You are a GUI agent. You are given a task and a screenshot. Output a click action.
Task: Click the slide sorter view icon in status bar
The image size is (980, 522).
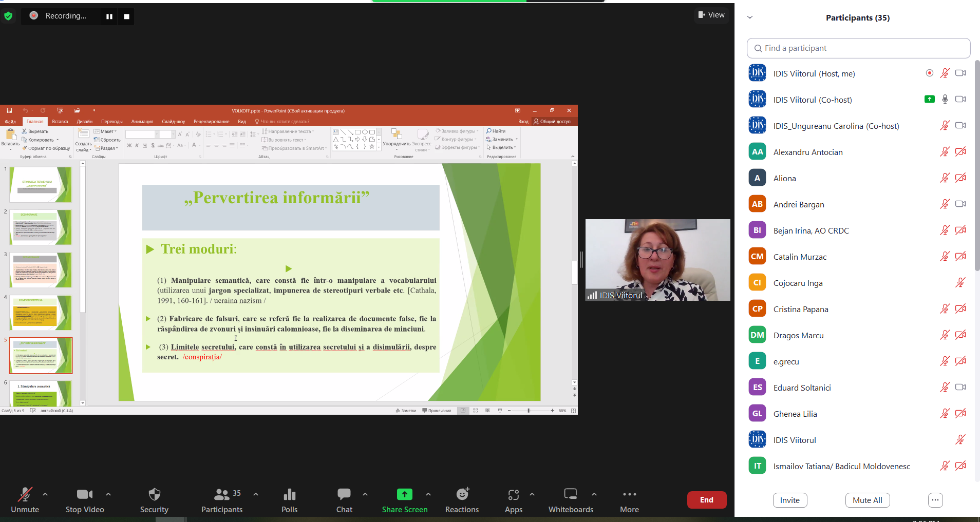(475, 411)
